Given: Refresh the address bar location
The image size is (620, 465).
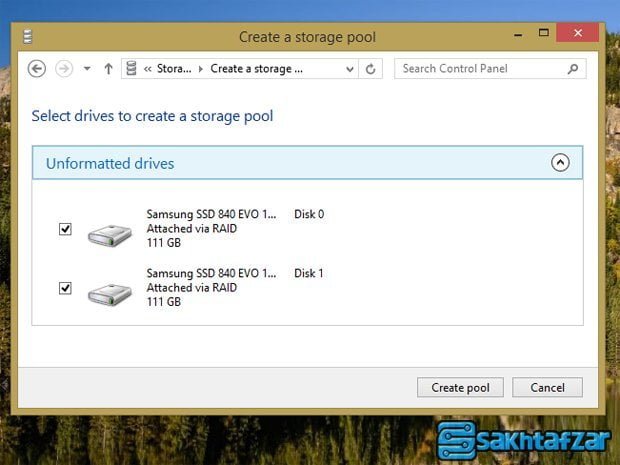Looking at the screenshot, I should [371, 69].
